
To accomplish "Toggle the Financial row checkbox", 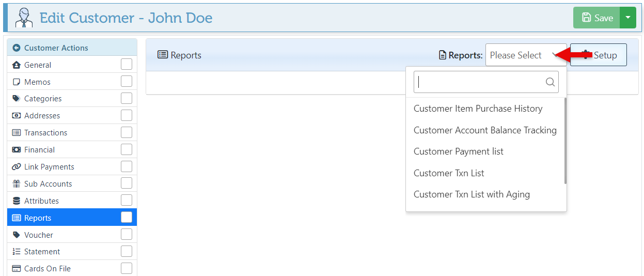I will (x=127, y=150).
